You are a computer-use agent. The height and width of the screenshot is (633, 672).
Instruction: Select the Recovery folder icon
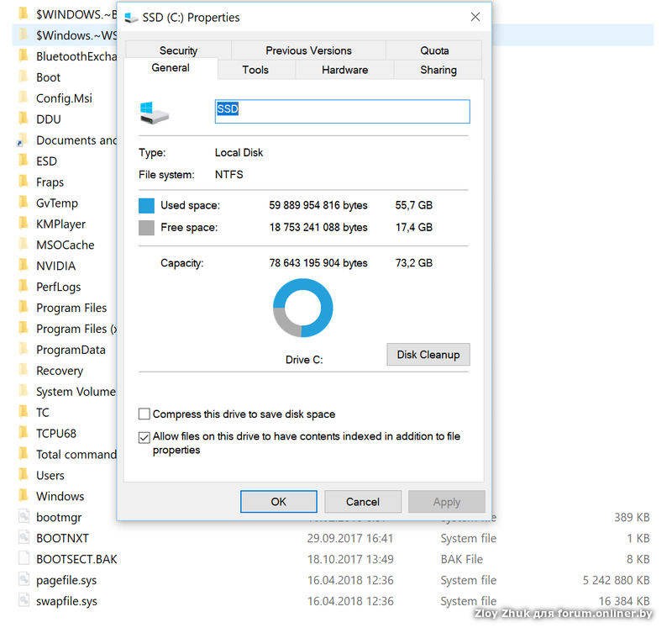pyautogui.click(x=24, y=371)
